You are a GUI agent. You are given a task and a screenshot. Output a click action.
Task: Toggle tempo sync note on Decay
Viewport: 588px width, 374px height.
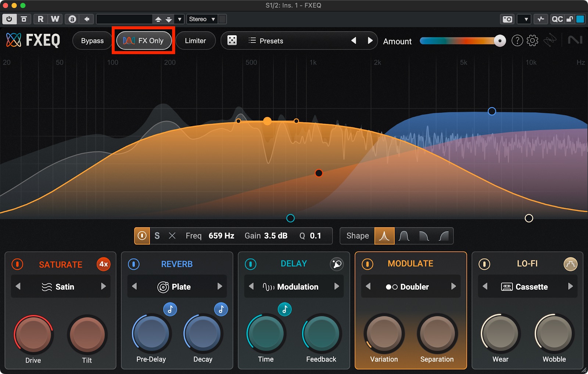221,309
